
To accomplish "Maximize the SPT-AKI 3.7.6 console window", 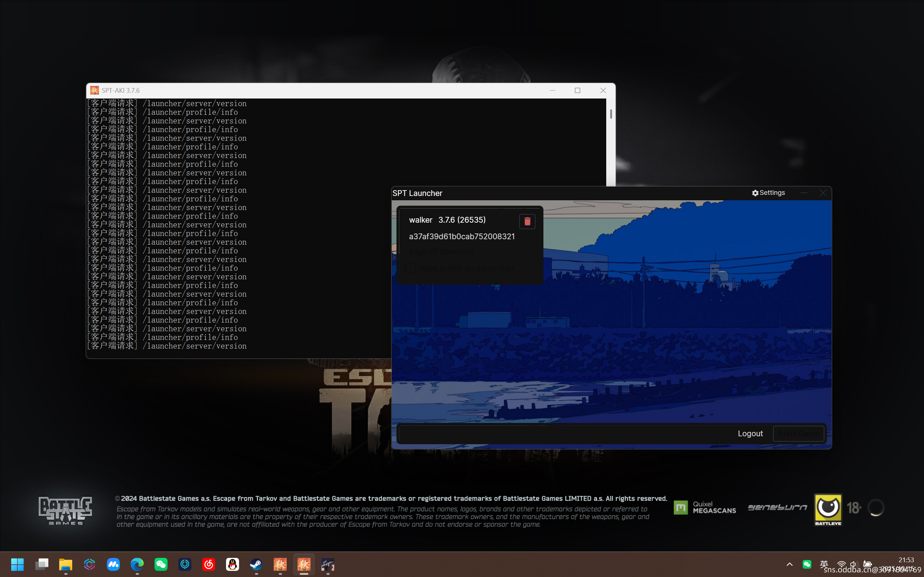I will point(577,91).
